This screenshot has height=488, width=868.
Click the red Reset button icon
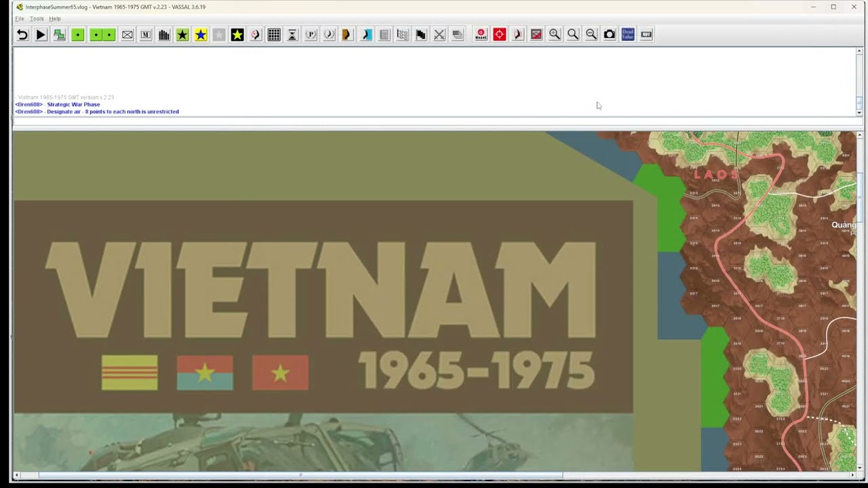pos(481,35)
